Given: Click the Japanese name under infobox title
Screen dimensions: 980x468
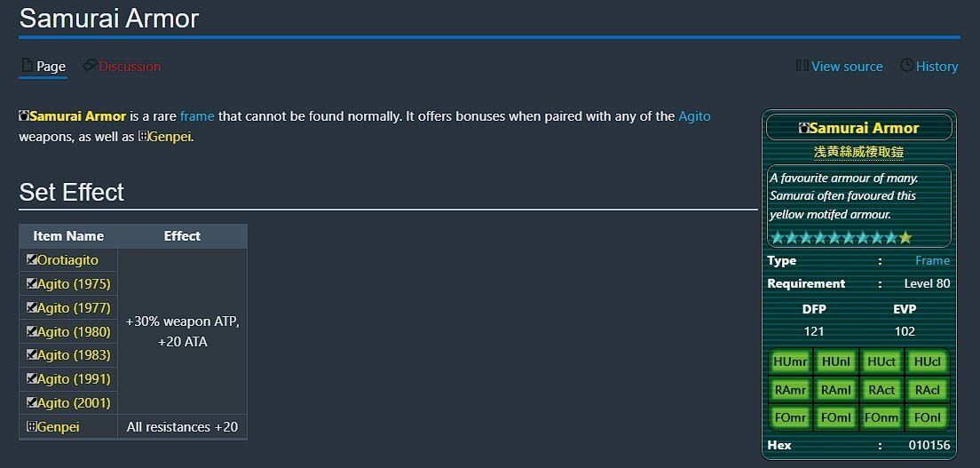Looking at the screenshot, I should 858,152.
